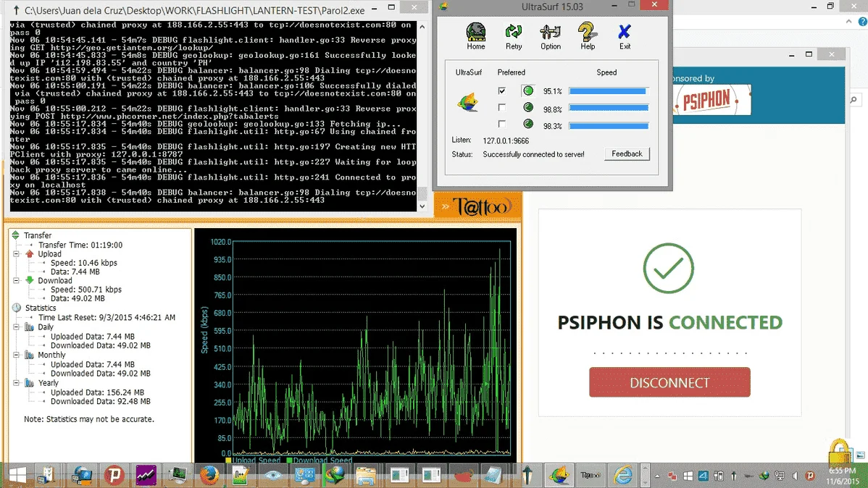Collapse the Daily statistics node
This screenshot has height=488, width=868.
[17, 327]
